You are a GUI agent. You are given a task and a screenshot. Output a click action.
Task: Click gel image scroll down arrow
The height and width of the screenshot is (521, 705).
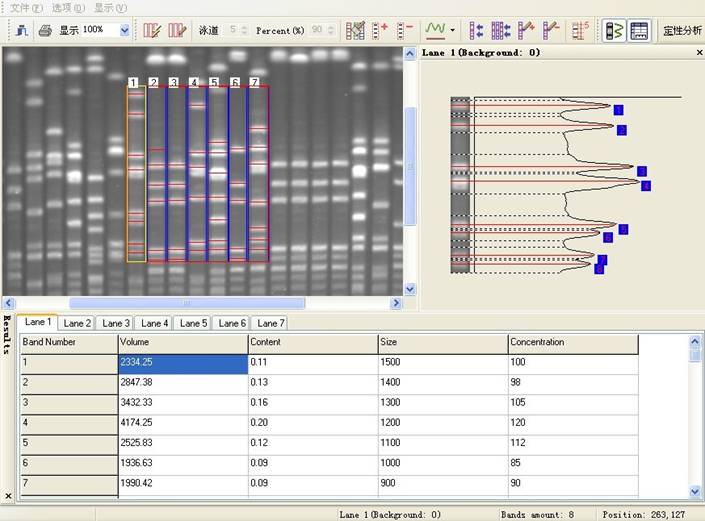(x=410, y=289)
